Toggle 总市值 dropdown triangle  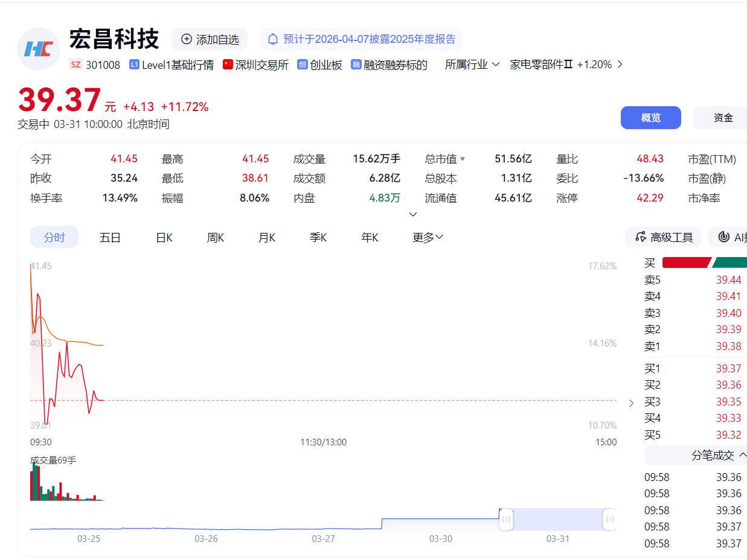(x=463, y=159)
